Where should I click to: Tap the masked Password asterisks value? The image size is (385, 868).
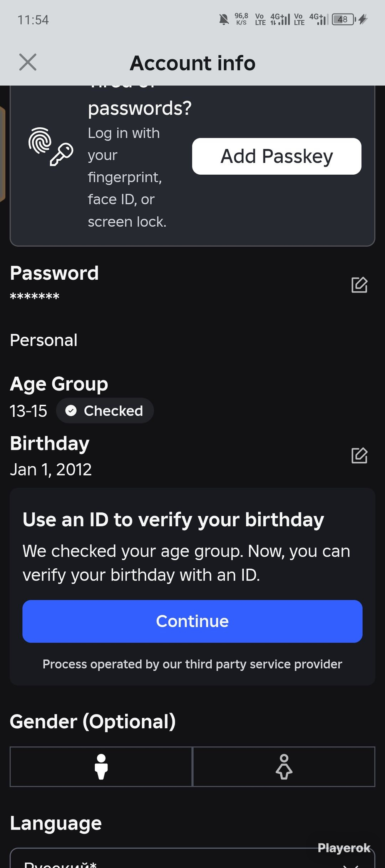click(x=35, y=297)
